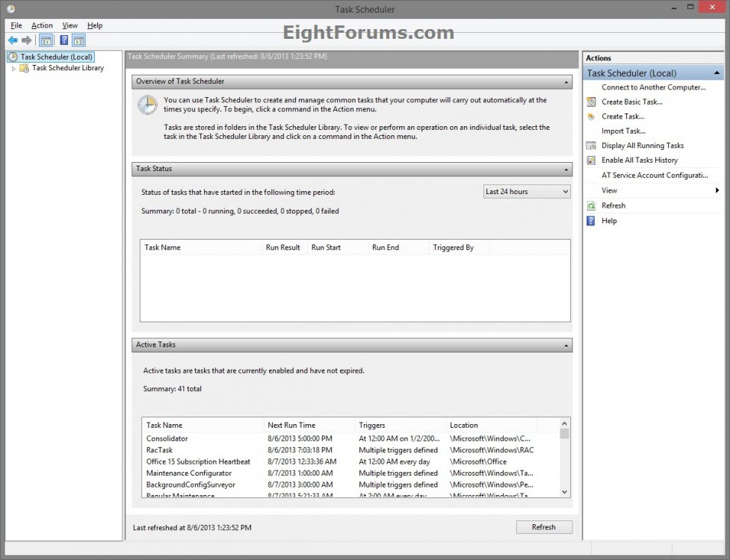
Task: Toggle the Show/Hide Action Pane toolbar icon
Action: point(78,40)
